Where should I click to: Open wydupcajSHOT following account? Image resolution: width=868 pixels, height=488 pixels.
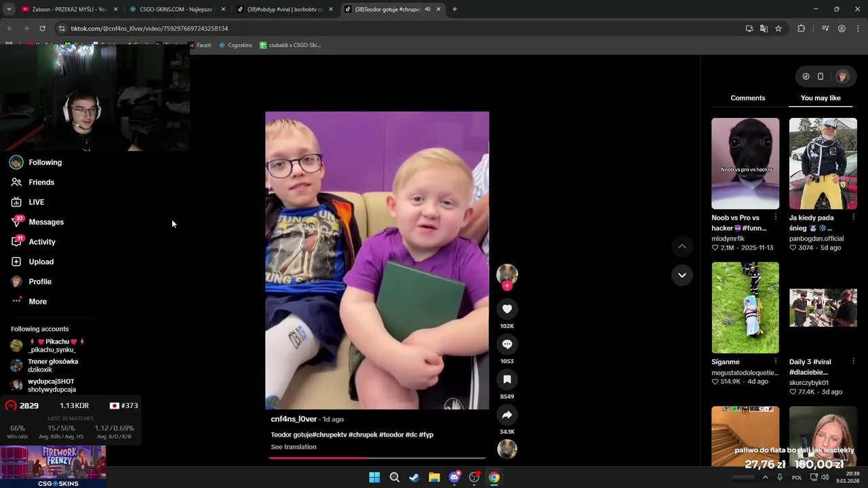[x=43, y=386]
